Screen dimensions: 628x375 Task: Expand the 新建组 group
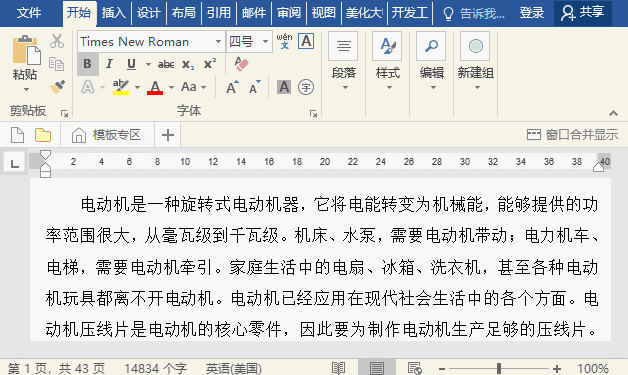pyautogui.click(x=475, y=62)
